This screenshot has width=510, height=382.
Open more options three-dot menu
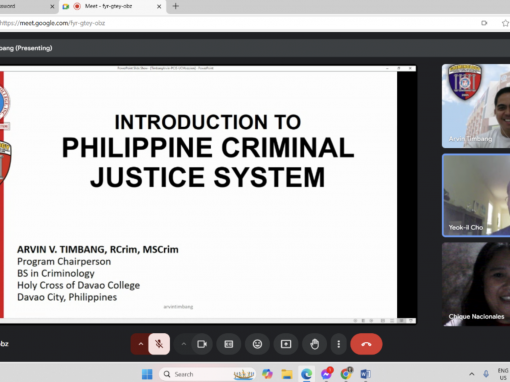coord(339,344)
